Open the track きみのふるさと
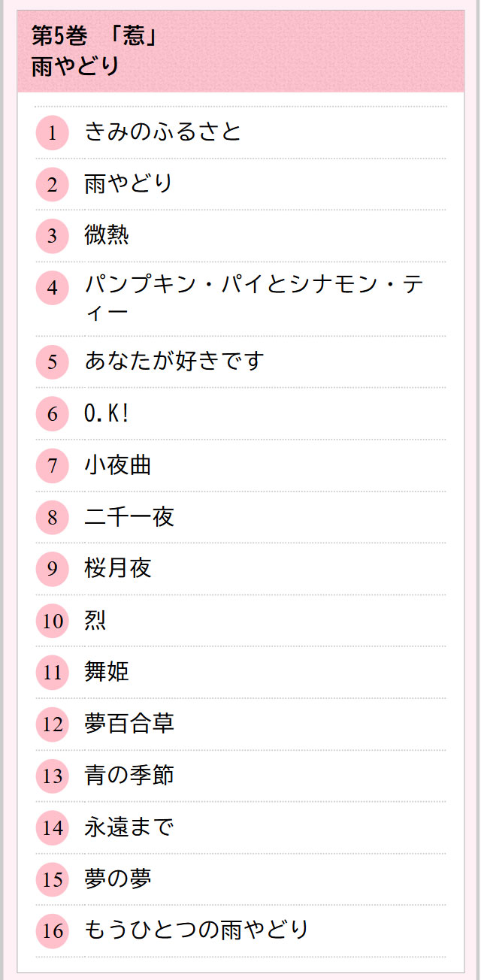This screenshot has width=481, height=980. click(x=163, y=132)
